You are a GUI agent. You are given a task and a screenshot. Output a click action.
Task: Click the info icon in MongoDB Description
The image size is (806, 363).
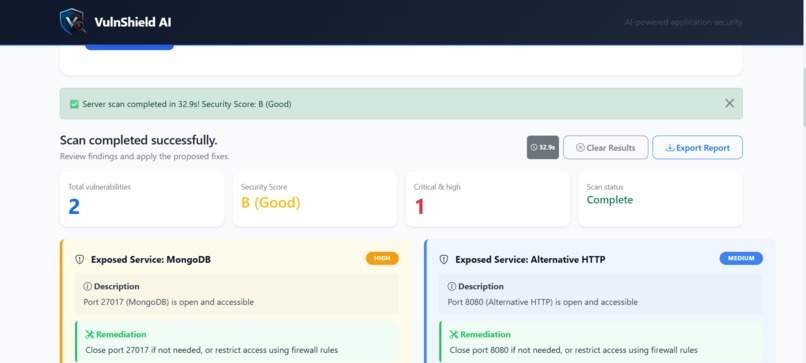click(87, 286)
